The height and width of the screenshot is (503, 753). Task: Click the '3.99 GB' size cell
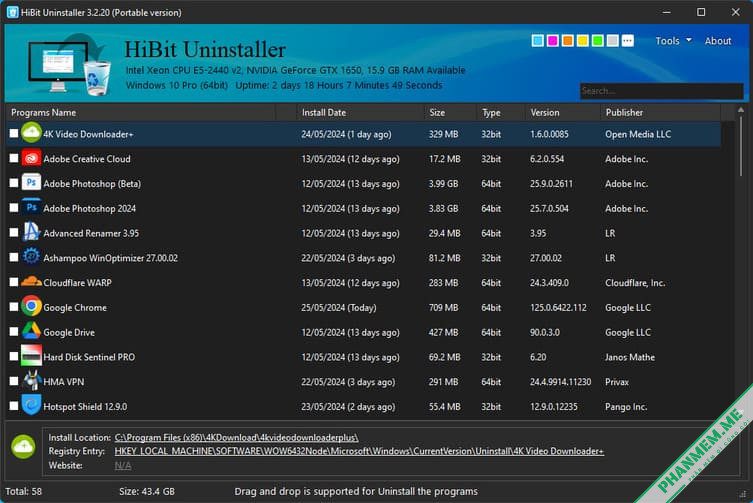point(443,184)
